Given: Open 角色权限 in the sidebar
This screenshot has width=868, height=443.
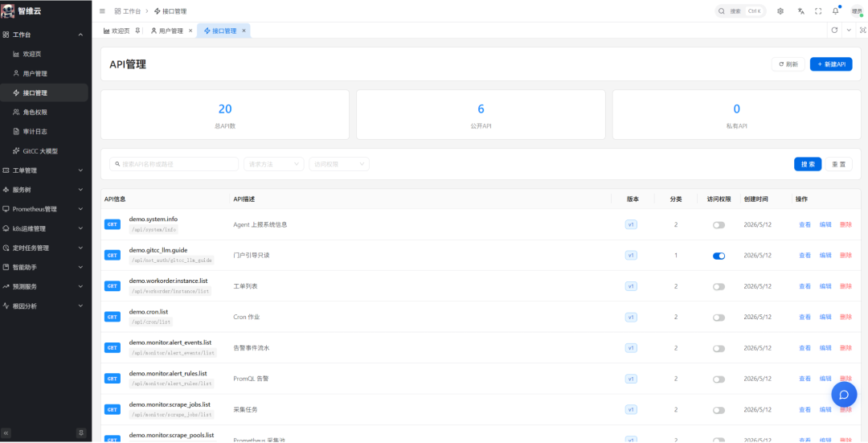Looking at the screenshot, I should tap(44, 112).
